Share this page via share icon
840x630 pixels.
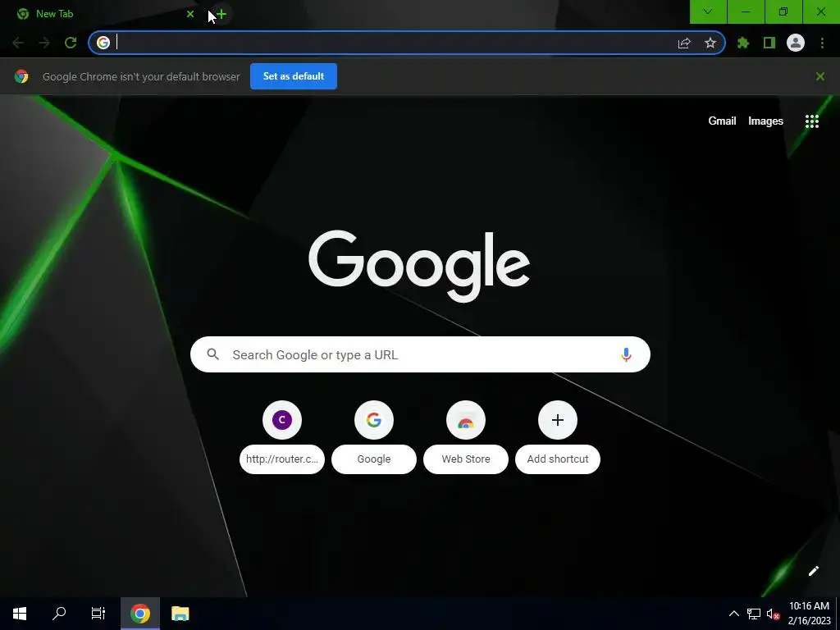coord(684,43)
